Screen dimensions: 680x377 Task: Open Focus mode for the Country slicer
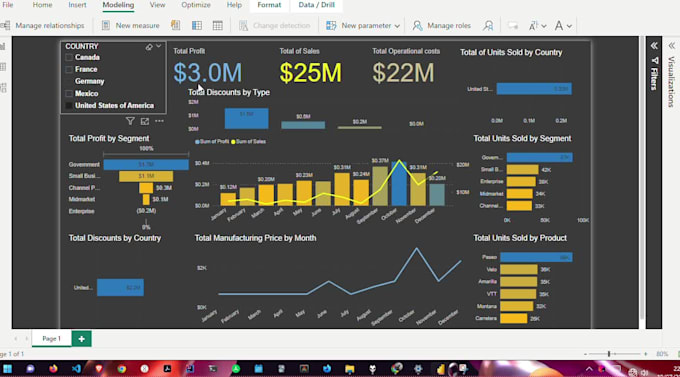point(145,121)
